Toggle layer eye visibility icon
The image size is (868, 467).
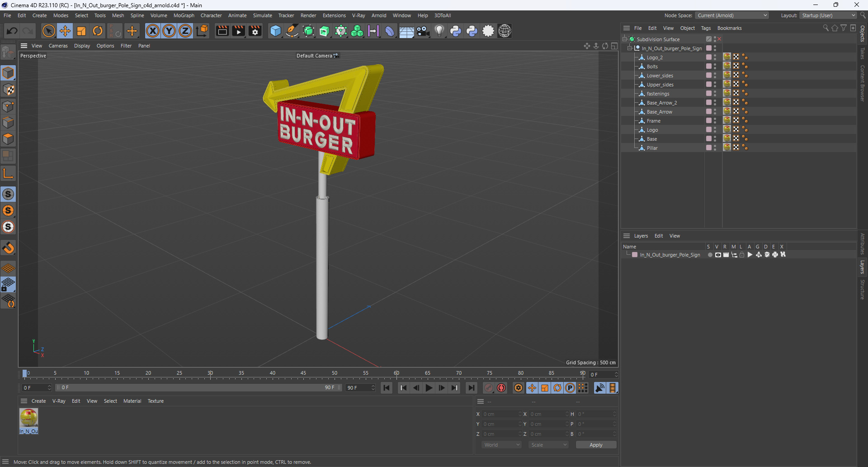click(x=718, y=255)
